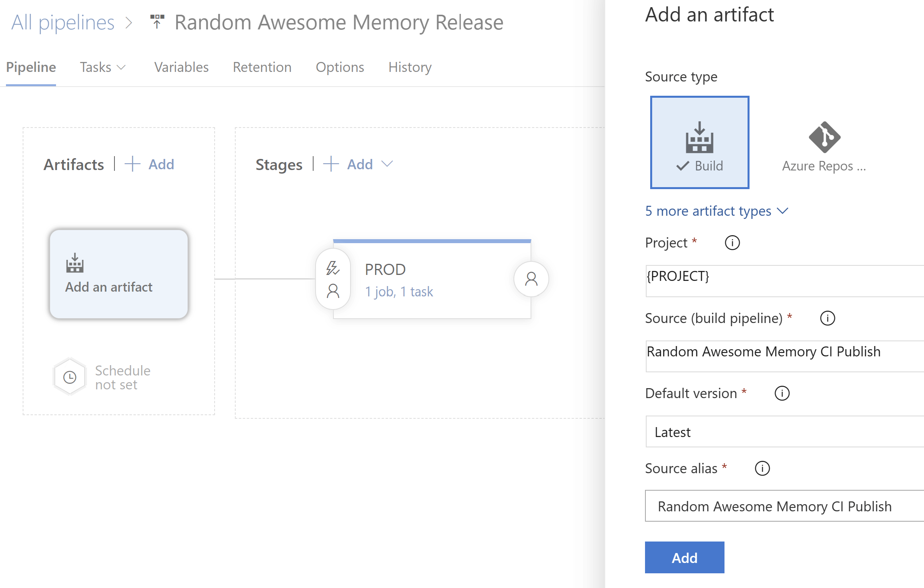Open the Retention tab
This screenshot has width=924, height=588.
[262, 67]
